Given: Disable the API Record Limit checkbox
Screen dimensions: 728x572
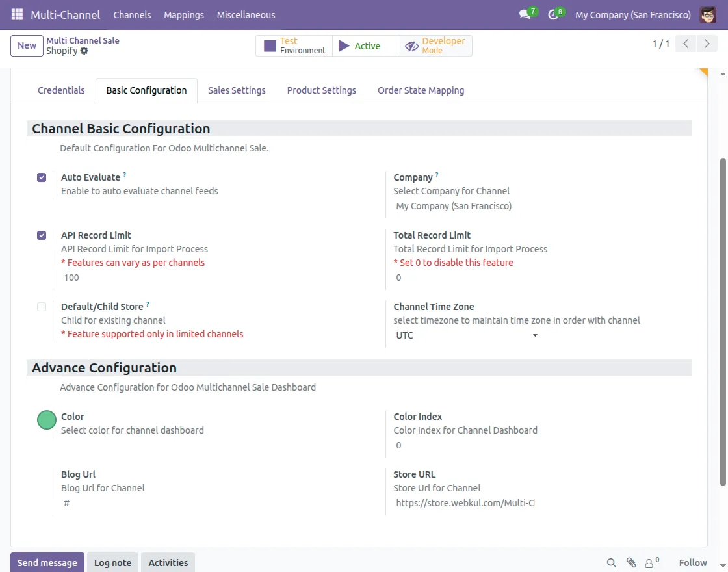Looking at the screenshot, I should [41, 235].
